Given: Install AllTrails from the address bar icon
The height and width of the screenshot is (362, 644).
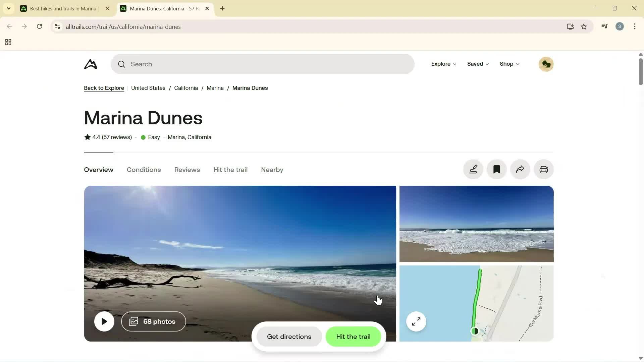Looking at the screenshot, I should click(570, 26).
